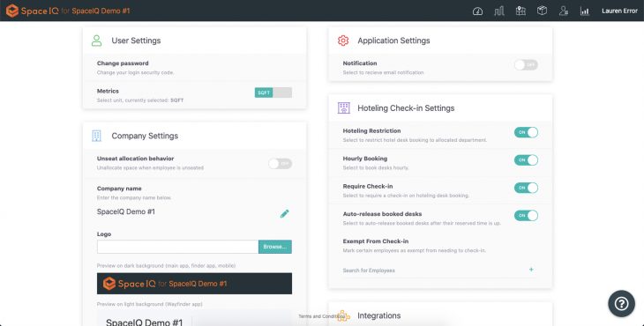Click the 'SpaceIQ Demo #1' company name value

(125, 211)
